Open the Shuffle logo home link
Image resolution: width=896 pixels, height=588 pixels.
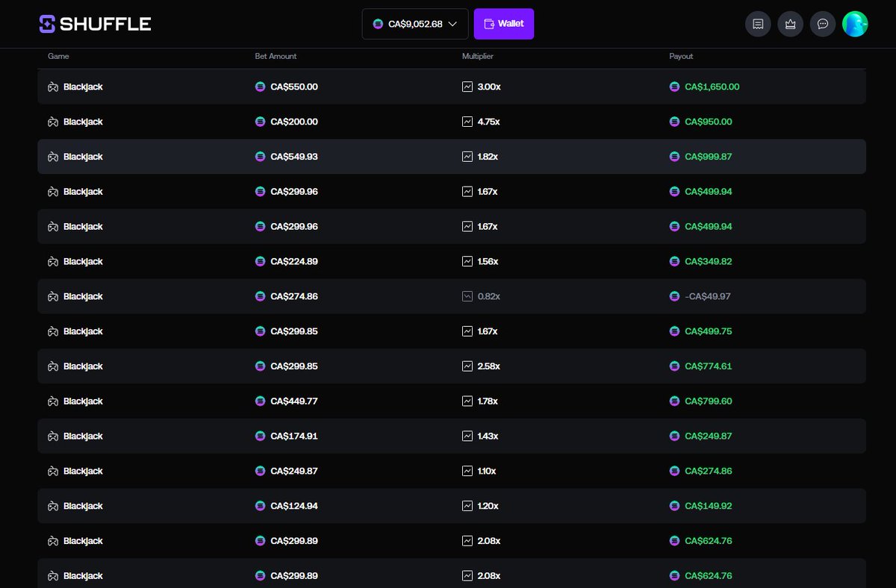point(95,24)
